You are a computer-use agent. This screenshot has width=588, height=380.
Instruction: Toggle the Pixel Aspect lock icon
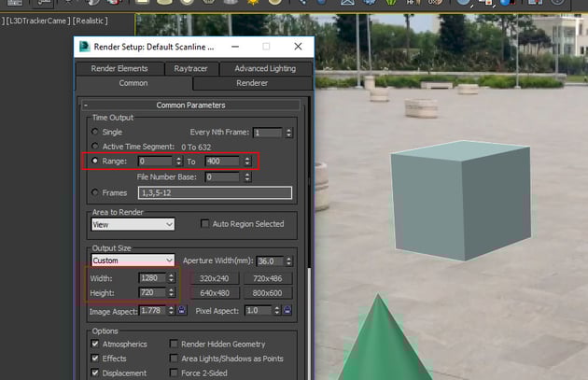287,310
